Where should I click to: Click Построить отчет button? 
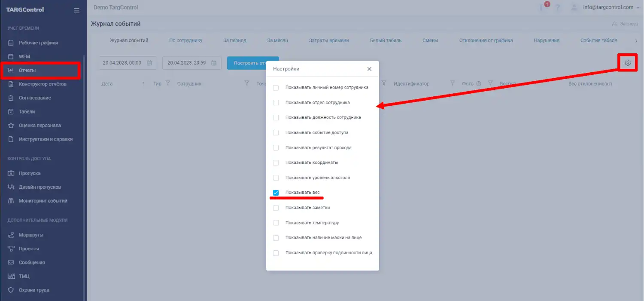[x=253, y=63]
